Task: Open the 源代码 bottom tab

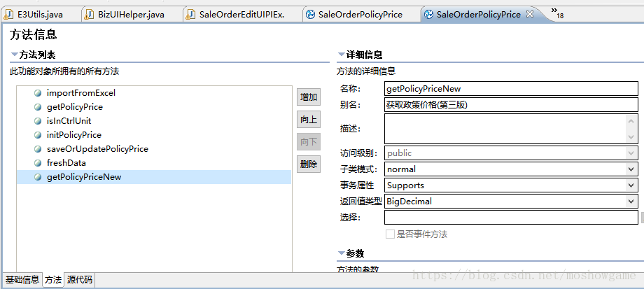Action: coord(79,280)
